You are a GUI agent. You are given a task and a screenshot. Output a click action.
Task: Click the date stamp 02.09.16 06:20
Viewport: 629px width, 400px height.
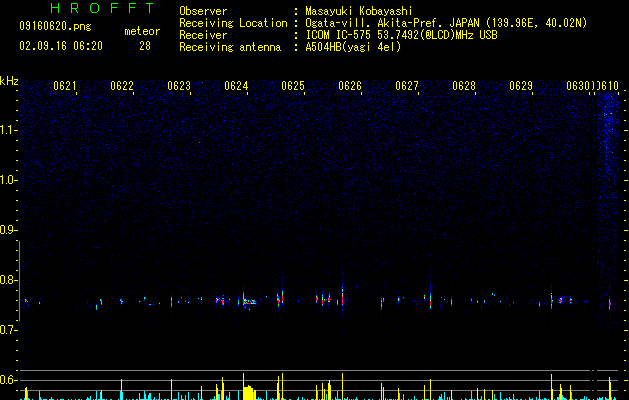click(61, 46)
